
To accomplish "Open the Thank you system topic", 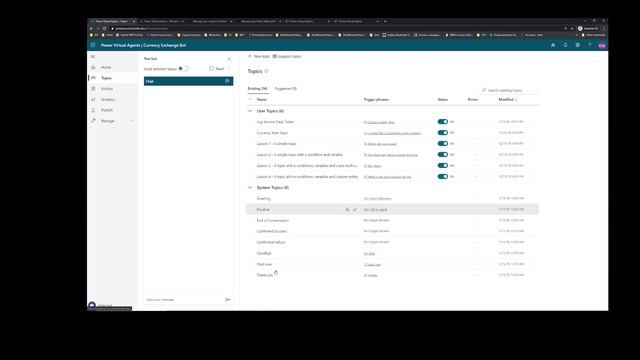I will (x=265, y=275).
